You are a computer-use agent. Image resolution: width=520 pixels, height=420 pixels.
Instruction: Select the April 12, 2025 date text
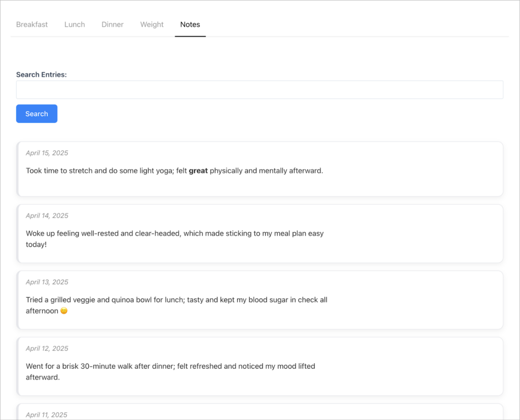[x=47, y=348]
